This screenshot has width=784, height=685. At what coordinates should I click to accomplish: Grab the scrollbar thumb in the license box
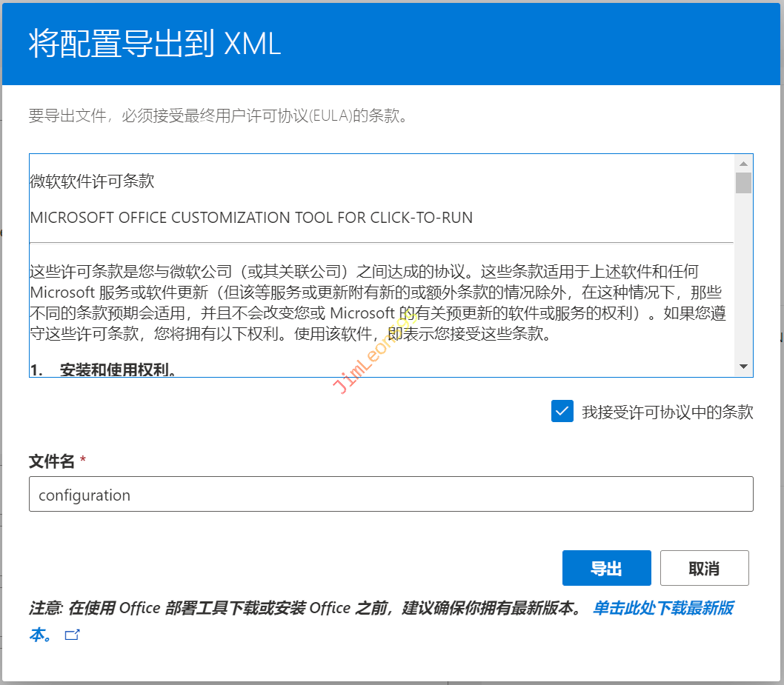coord(743,182)
